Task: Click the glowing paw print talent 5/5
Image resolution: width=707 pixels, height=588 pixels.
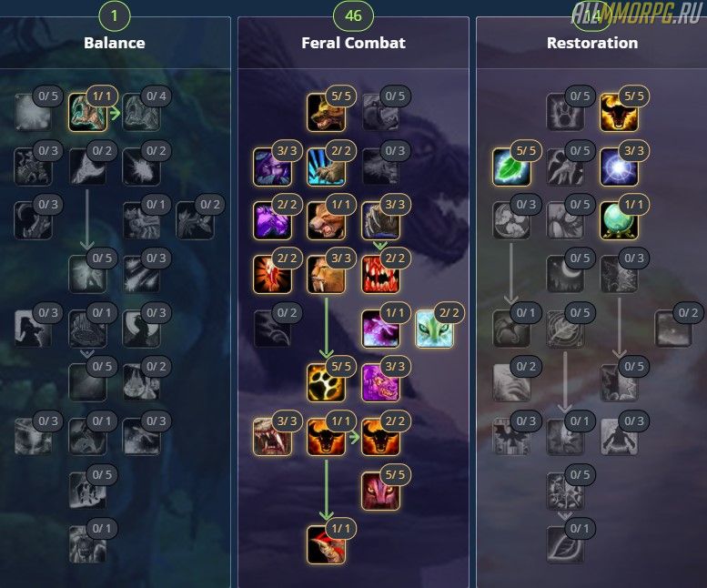Action: (x=326, y=383)
